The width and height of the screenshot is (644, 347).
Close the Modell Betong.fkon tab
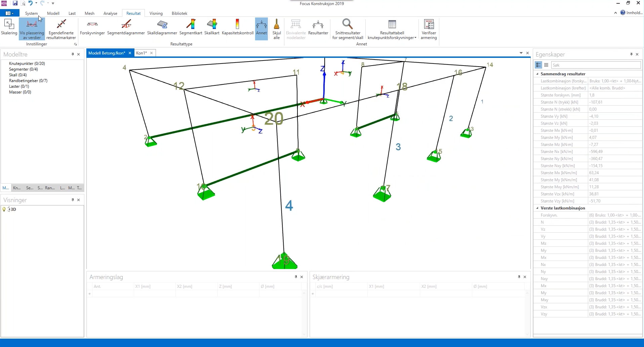[x=130, y=53]
